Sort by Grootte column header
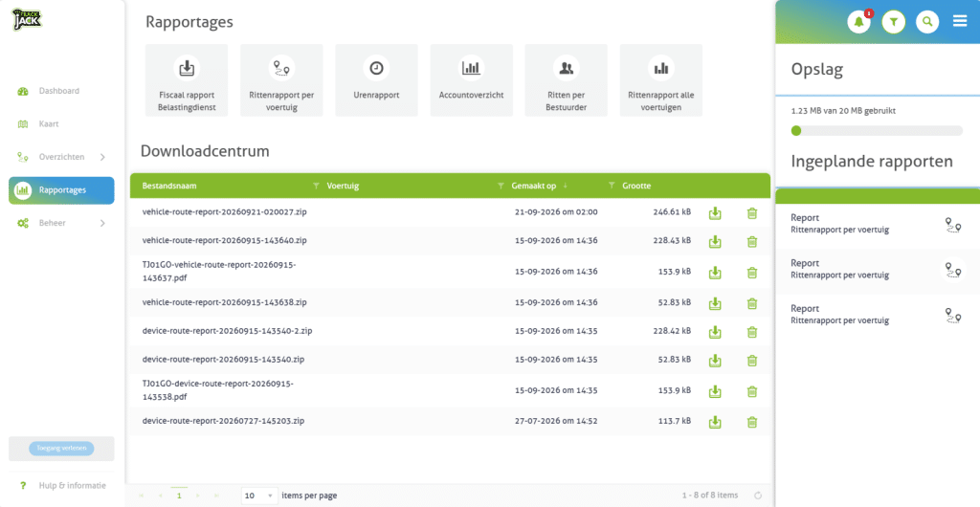Screen dimensions: 980x507 point(636,187)
